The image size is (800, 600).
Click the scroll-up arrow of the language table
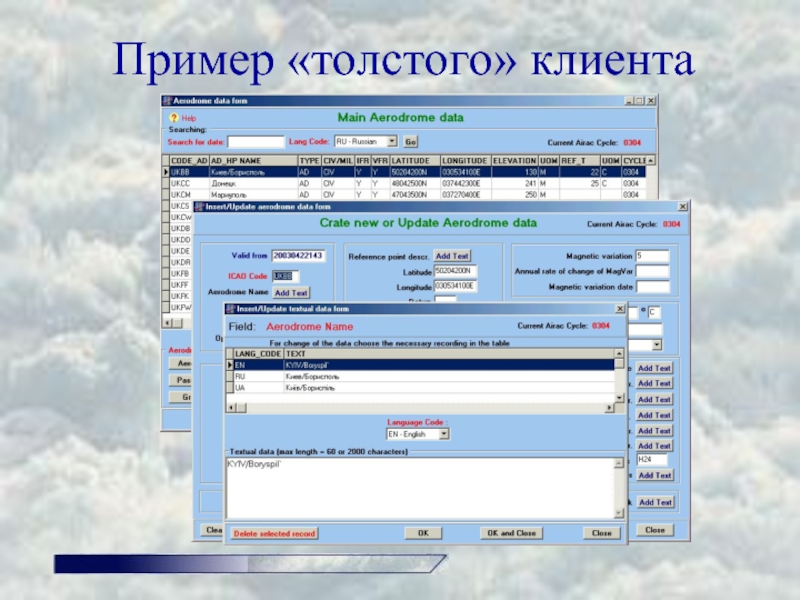(x=619, y=354)
